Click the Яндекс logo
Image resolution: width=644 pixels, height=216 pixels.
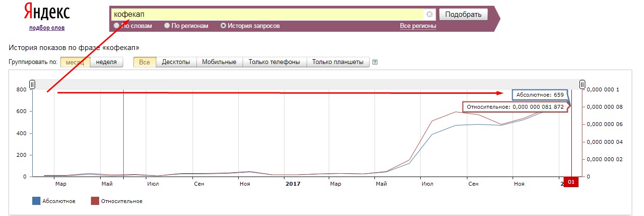(46, 12)
